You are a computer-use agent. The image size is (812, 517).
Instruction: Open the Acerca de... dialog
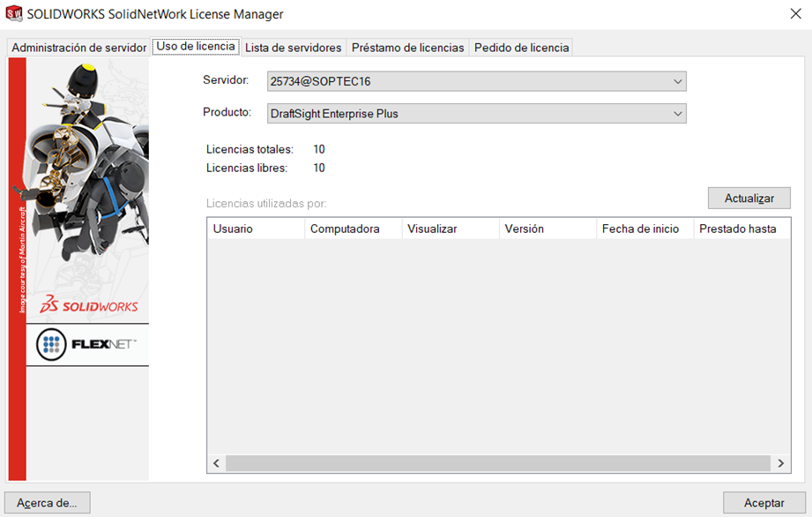47,503
